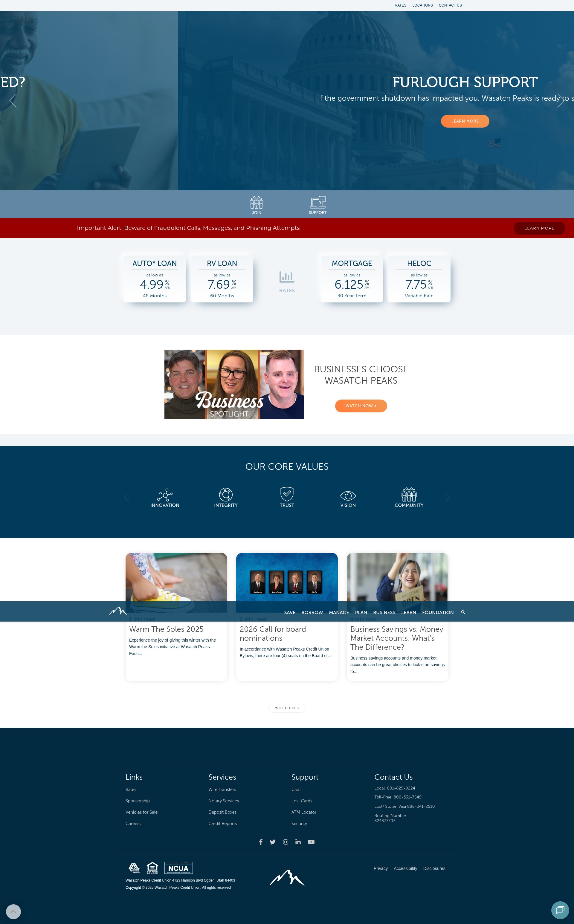Screen dimensions: 574x924
Task: Open the PLAN menu
Action: [x=361, y=612]
